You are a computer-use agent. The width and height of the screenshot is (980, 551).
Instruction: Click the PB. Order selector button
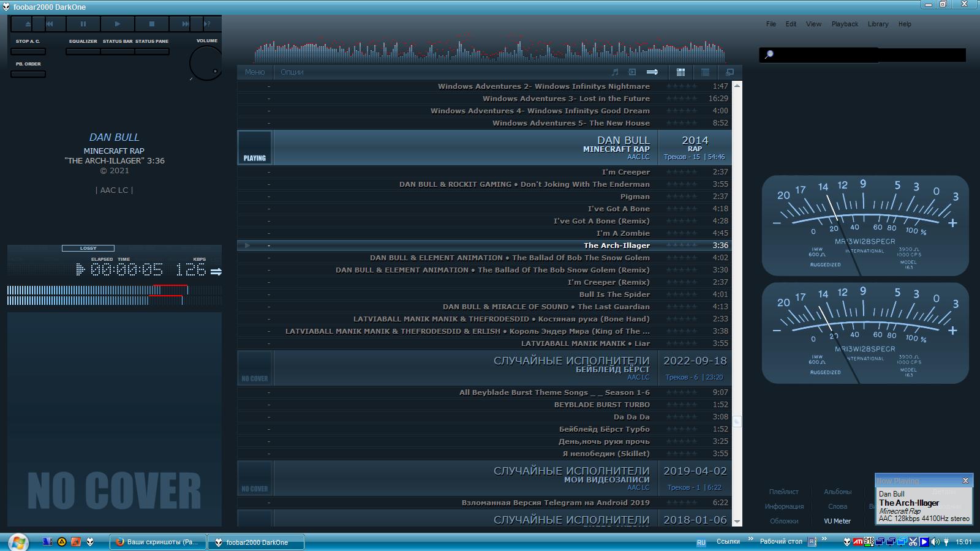click(28, 74)
